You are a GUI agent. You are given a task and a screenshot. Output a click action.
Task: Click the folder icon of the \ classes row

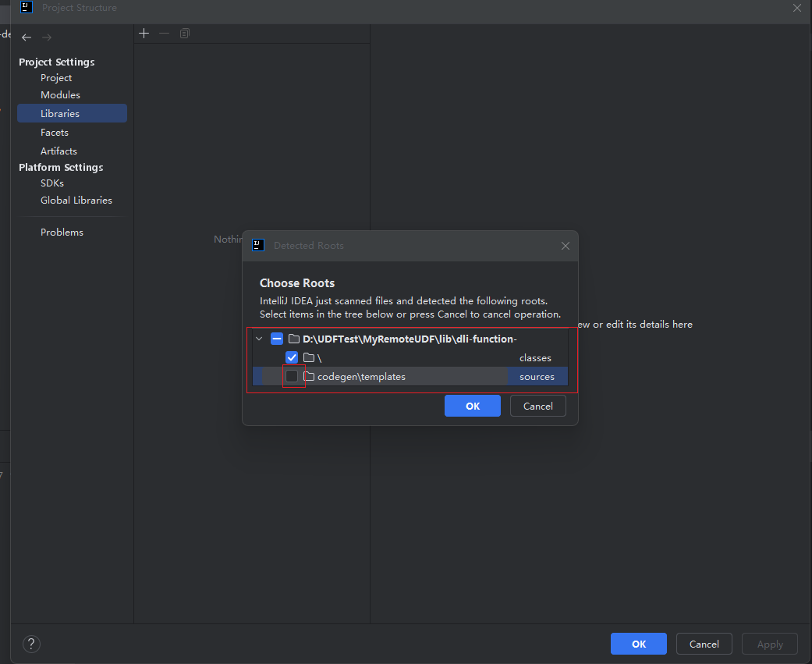[x=309, y=357]
